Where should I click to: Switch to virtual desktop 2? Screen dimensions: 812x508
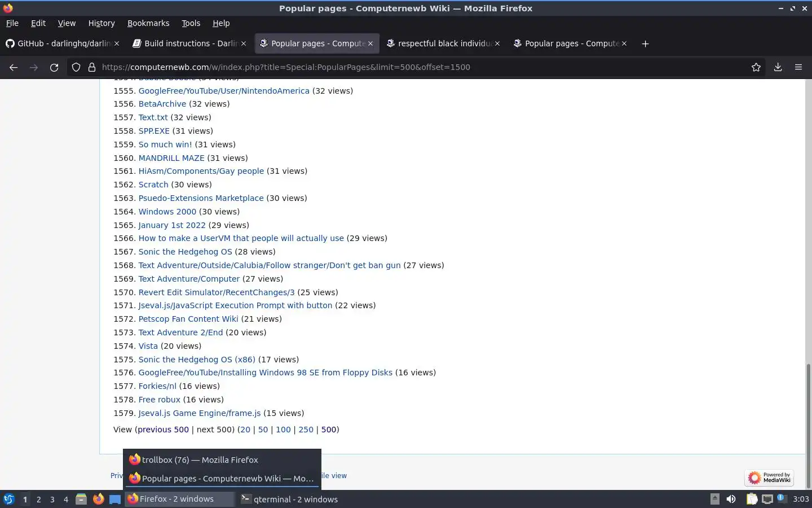38,500
